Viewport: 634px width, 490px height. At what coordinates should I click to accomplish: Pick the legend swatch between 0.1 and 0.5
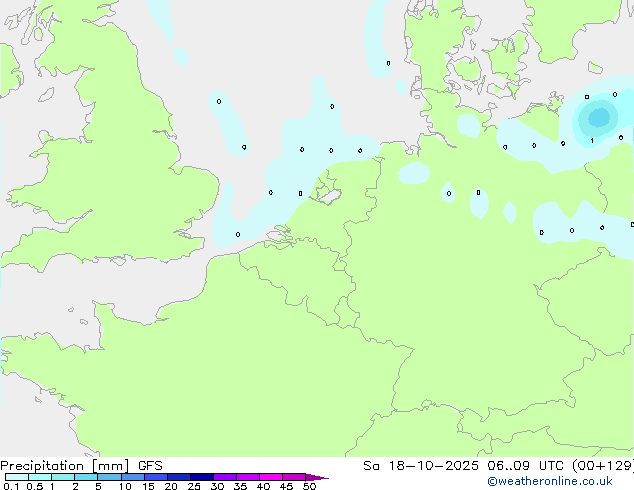[17, 477]
